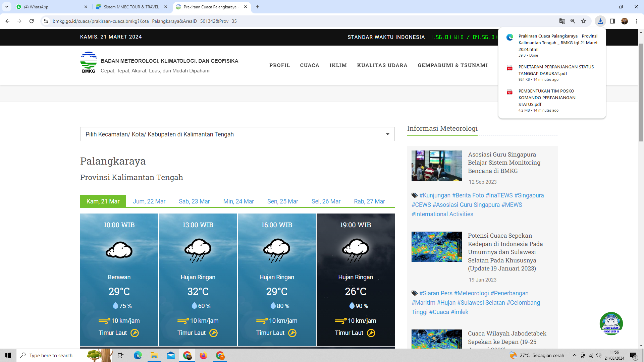Open article Potensi Cuaca Sepekan Kedepan
The image size is (644, 362).
pos(505,252)
